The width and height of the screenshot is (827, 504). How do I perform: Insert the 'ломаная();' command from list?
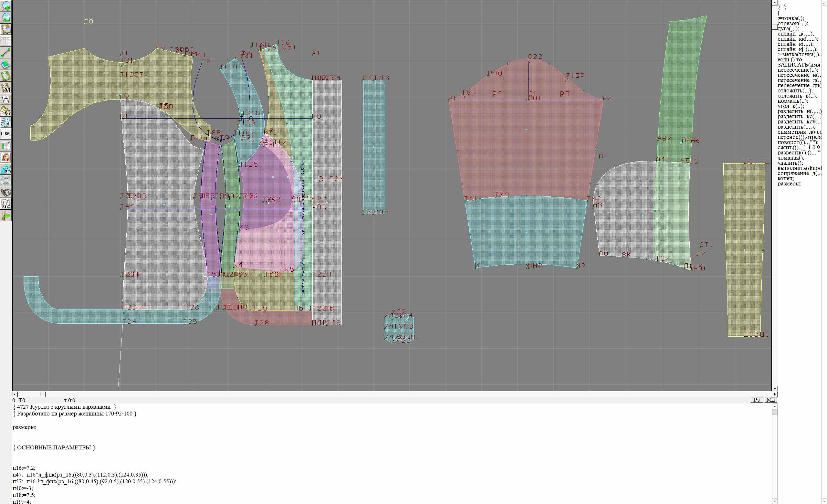791,158
